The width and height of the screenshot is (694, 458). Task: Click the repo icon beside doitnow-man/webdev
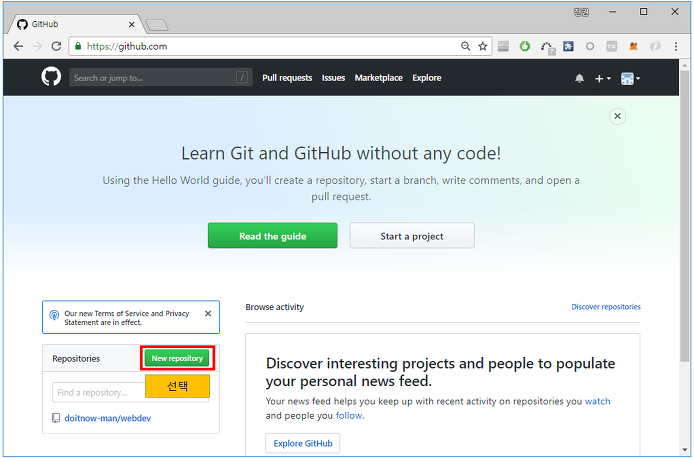click(x=56, y=418)
